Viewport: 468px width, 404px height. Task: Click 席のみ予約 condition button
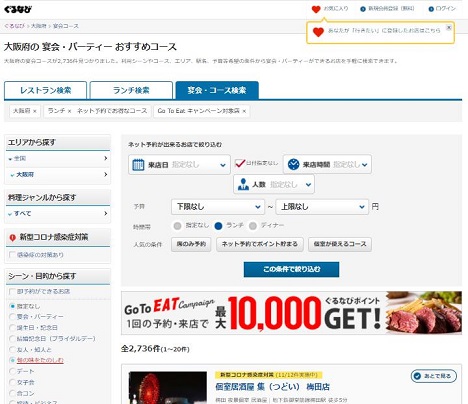(x=191, y=244)
